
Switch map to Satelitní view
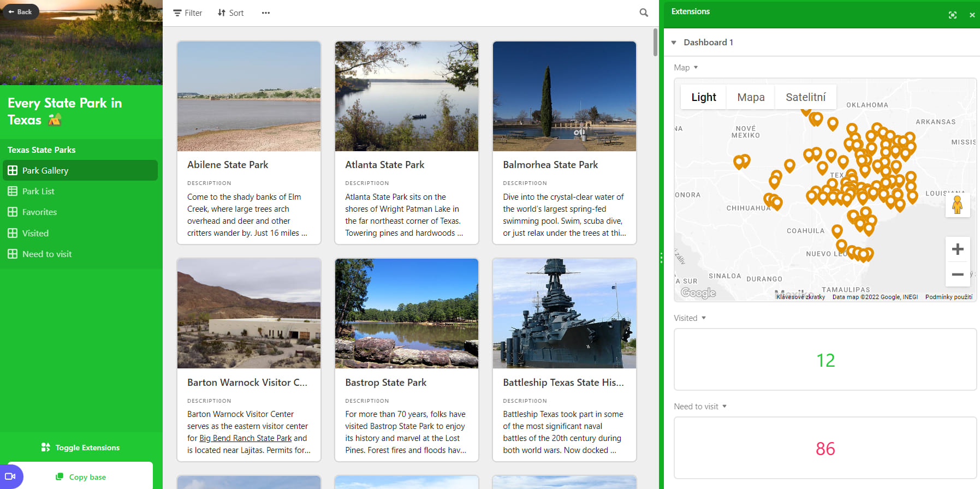pos(805,97)
